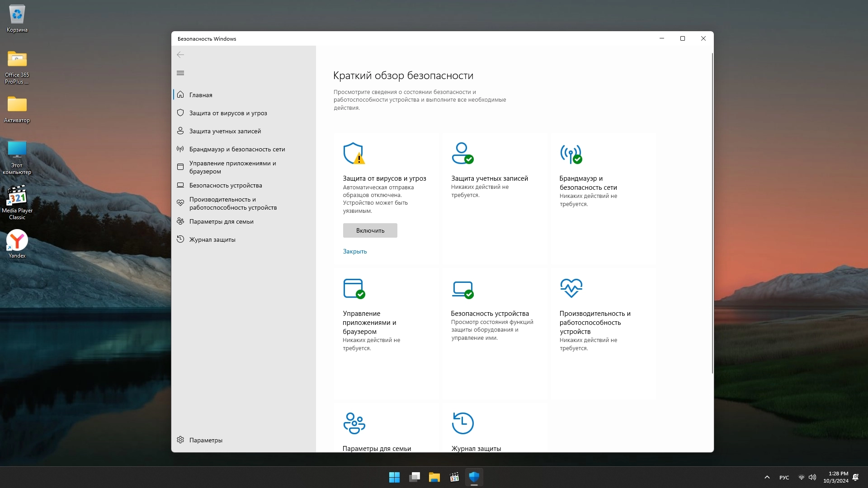Open the РУС language switcher
The width and height of the screenshot is (868, 488).
(784, 478)
